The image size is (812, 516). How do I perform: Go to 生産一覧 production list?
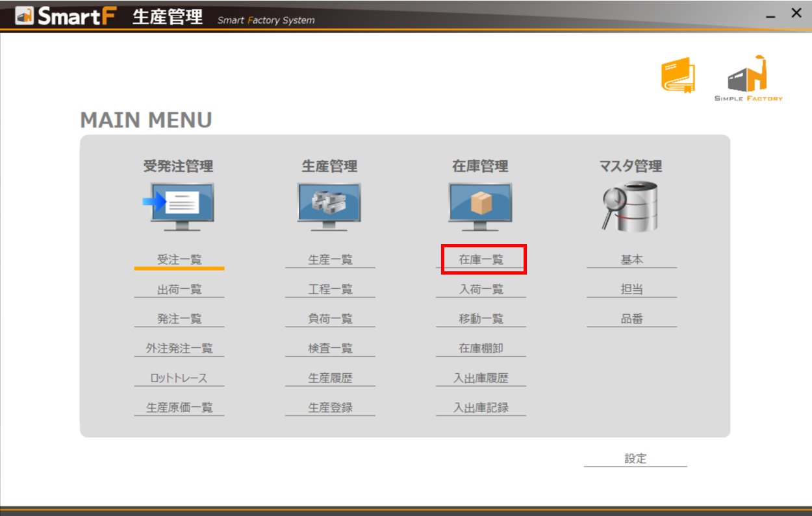pos(330,260)
